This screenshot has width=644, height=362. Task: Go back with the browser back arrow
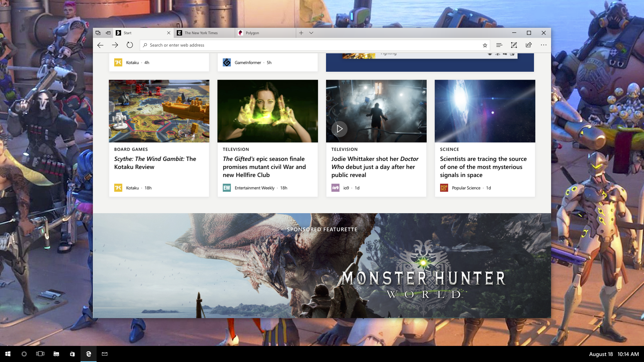(100, 45)
